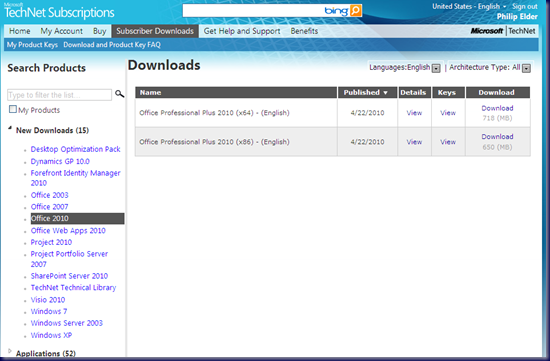Click the Microsoft TechNet logo at right
This screenshot has height=361, width=550.
click(503, 31)
